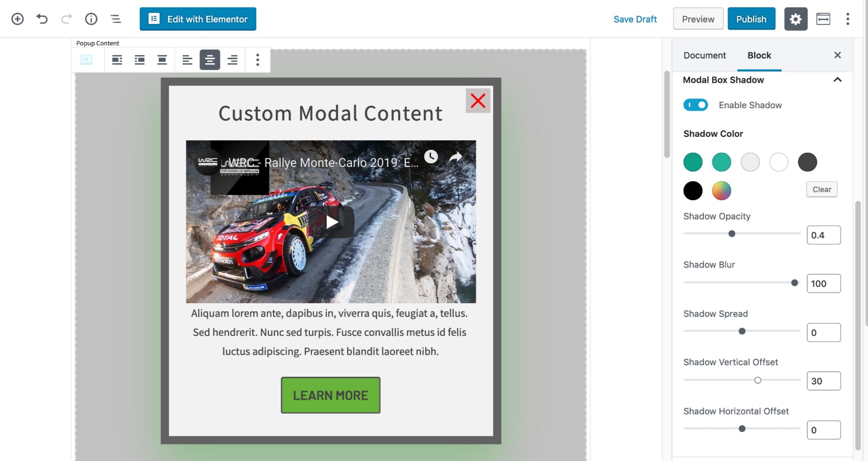Click the editor area scrollbar
Viewport: 868px width, 461px height.
666,114
